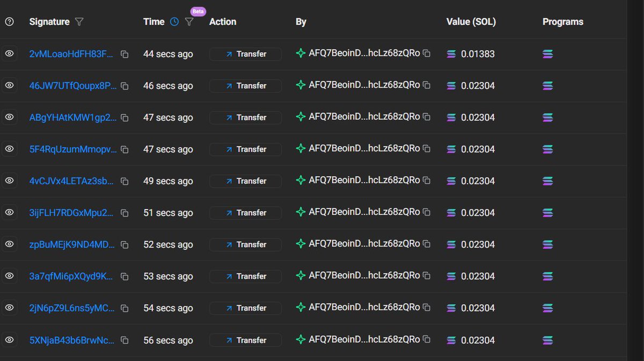Copy signature 3a7qfMi6pXQyd9K with copy icon
Screen dimensions: 644x361
tap(125, 276)
